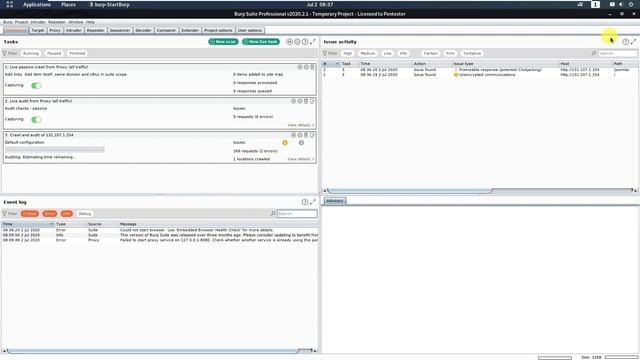The width and height of the screenshot is (640, 360).
Task: Open task execution settings gear in Tasks header
Action: (297, 42)
